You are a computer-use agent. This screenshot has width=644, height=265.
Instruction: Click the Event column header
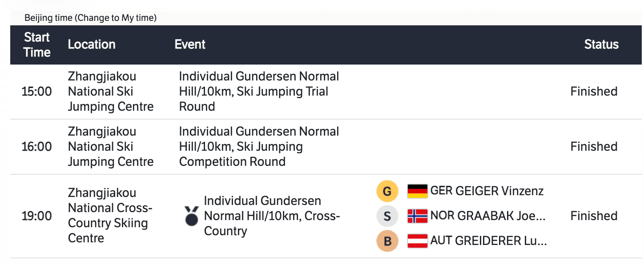coord(190,44)
